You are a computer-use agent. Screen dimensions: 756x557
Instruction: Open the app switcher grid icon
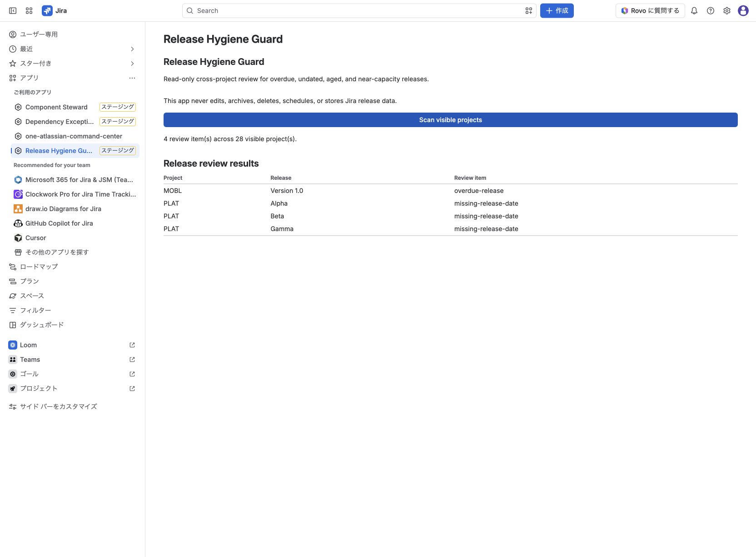point(29,10)
